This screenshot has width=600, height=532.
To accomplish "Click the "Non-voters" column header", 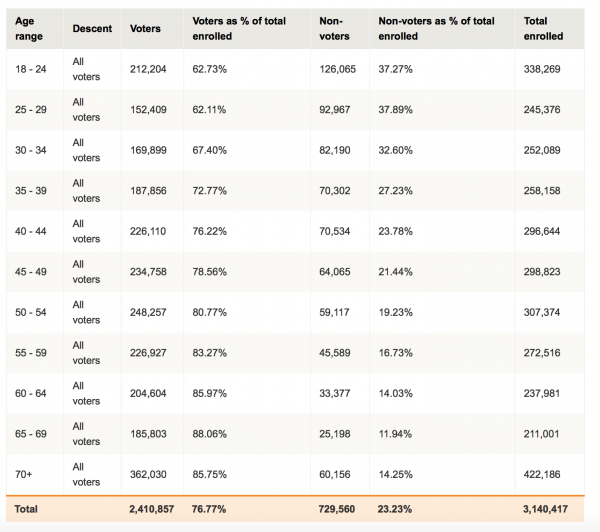I will 331,28.
